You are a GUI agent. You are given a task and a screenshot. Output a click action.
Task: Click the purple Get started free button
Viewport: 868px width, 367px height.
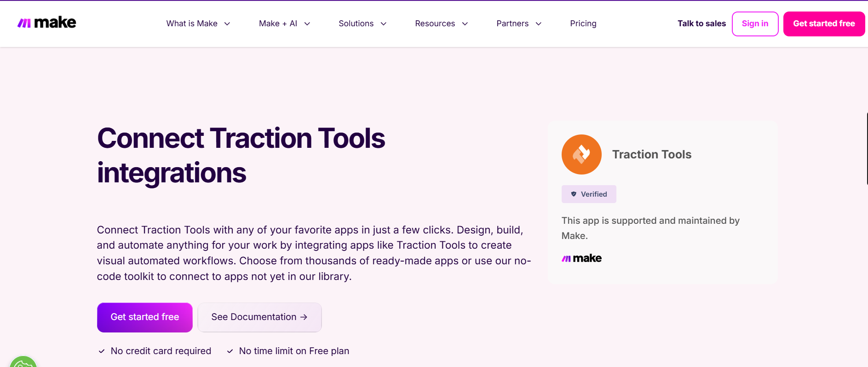(x=145, y=317)
